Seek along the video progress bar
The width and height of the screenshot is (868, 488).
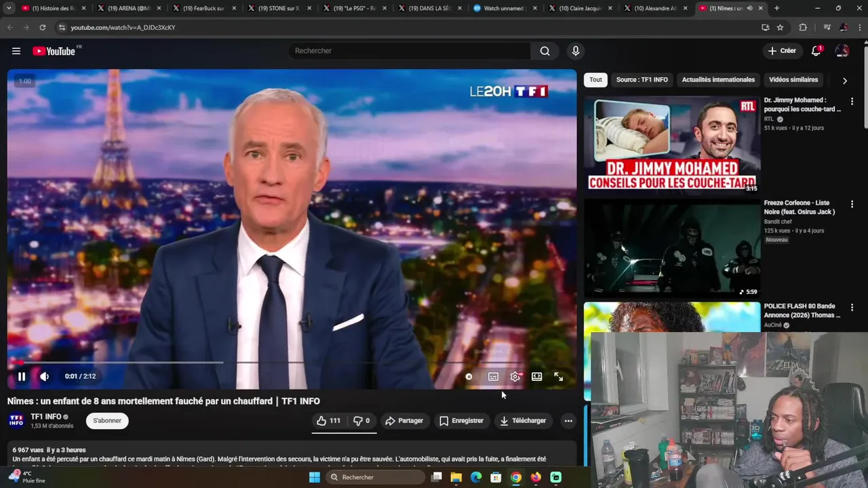click(x=292, y=363)
